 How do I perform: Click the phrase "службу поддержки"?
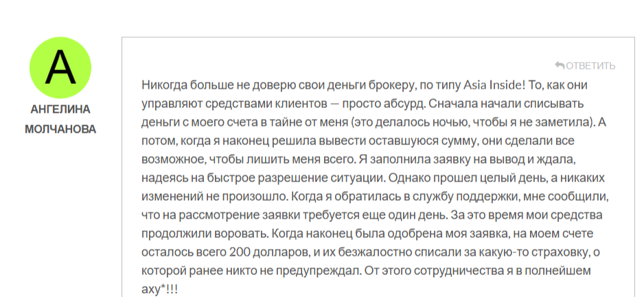433,196
